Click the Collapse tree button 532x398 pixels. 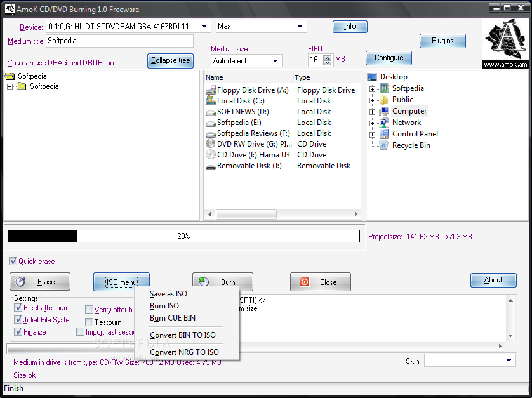(170, 61)
